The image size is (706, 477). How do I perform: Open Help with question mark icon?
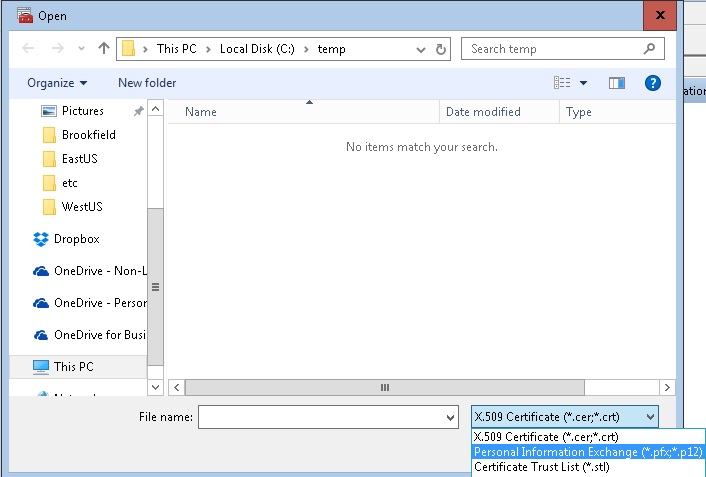tap(652, 83)
